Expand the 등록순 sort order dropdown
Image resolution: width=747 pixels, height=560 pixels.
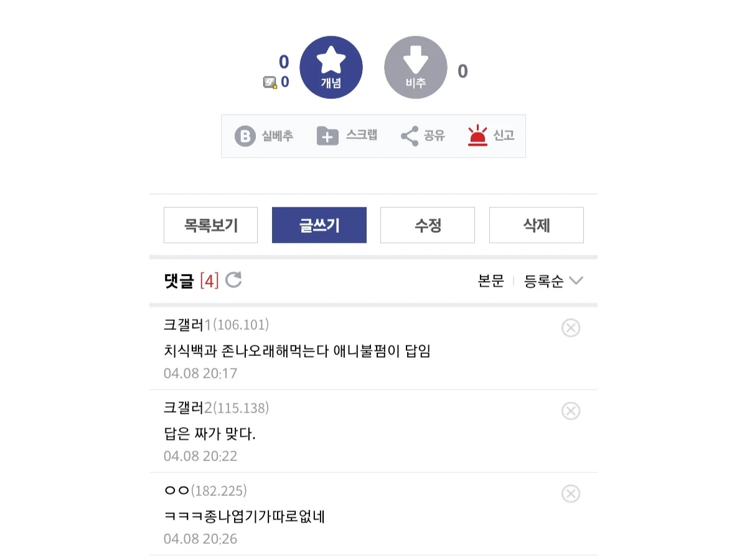[553, 281]
